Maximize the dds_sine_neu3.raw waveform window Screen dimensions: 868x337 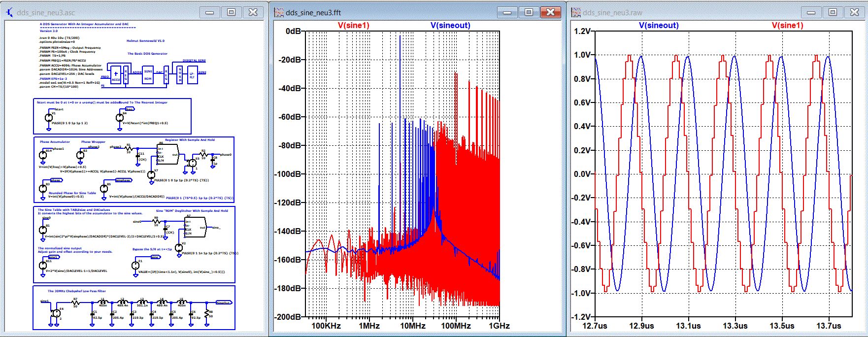tap(833, 12)
